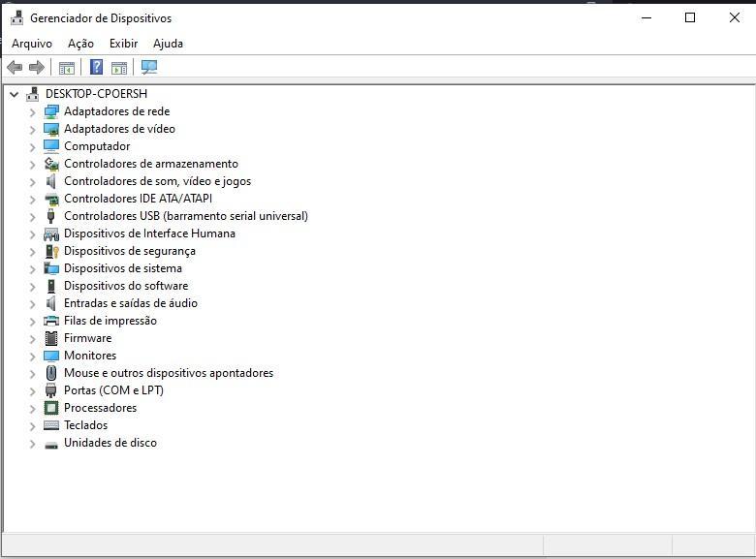The height and width of the screenshot is (559, 756).
Task: Open the Exibir menu
Action: click(123, 44)
